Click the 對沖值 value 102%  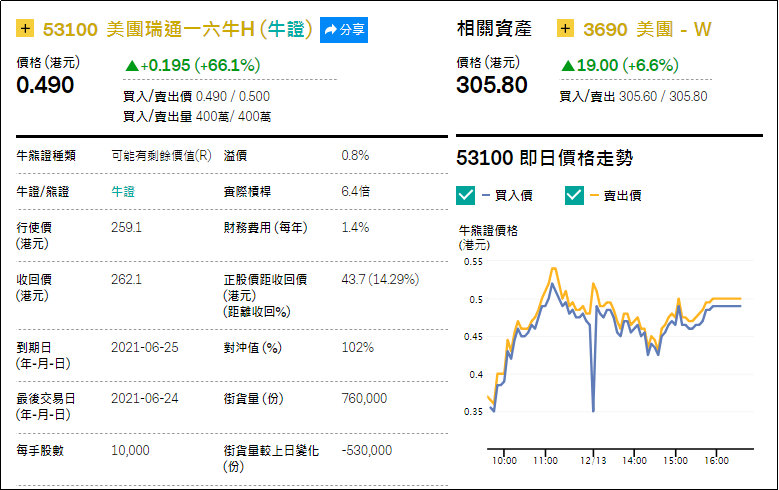point(358,347)
